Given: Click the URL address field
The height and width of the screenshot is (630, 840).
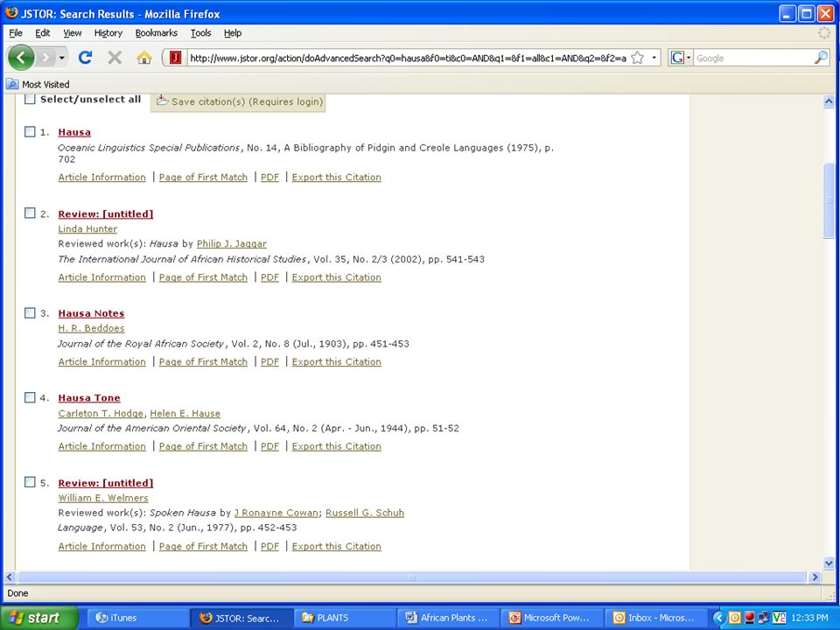Looking at the screenshot, I should [408, 58].
